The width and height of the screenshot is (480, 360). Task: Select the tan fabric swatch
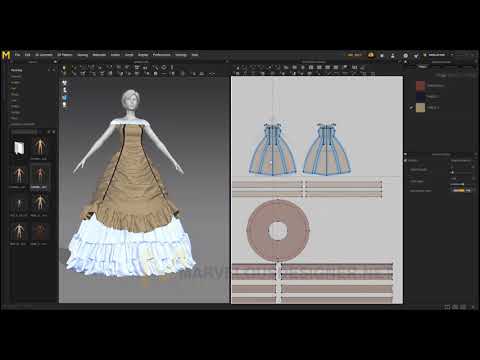tap(421, 108)
